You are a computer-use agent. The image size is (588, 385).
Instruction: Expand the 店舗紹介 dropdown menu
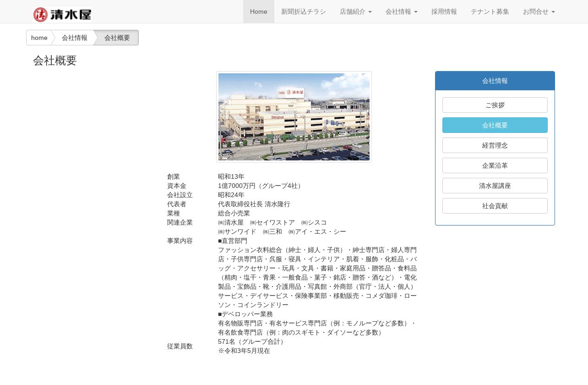[356, 11]
